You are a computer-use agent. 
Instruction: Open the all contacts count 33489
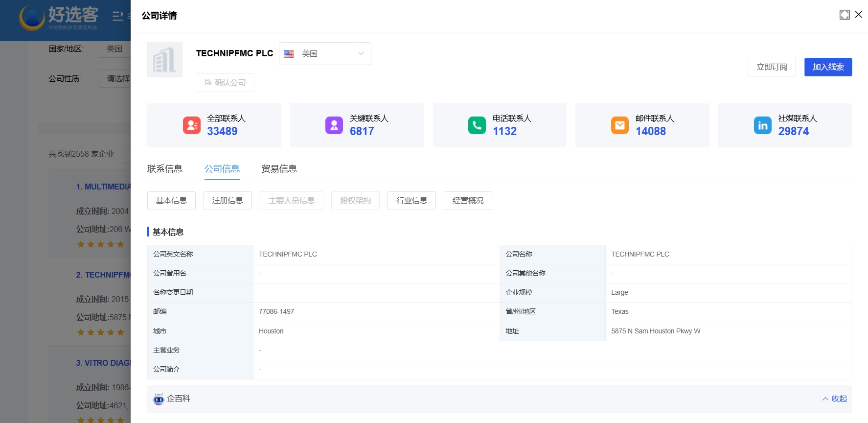click(222, 131)
